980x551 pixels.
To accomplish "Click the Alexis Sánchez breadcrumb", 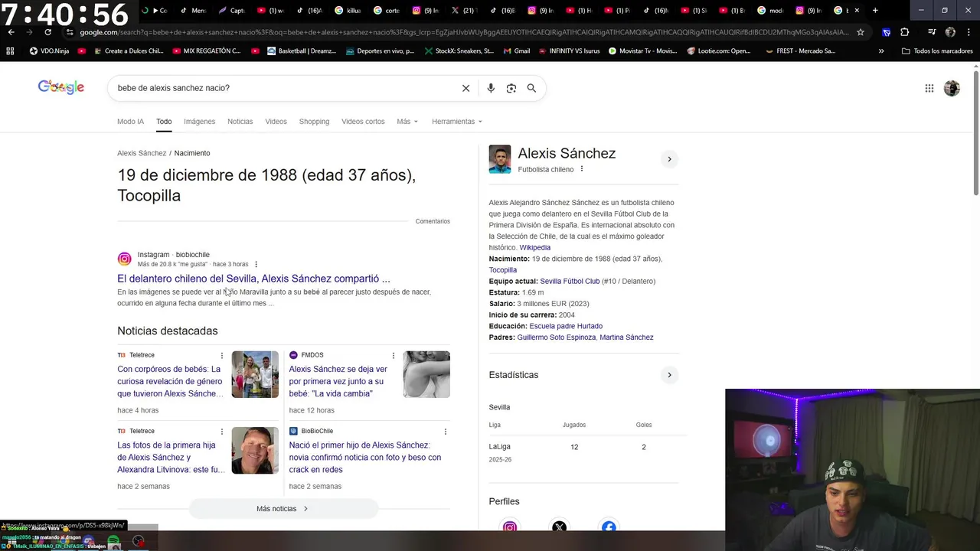I will pyautogui.click(x=142, y=153).
